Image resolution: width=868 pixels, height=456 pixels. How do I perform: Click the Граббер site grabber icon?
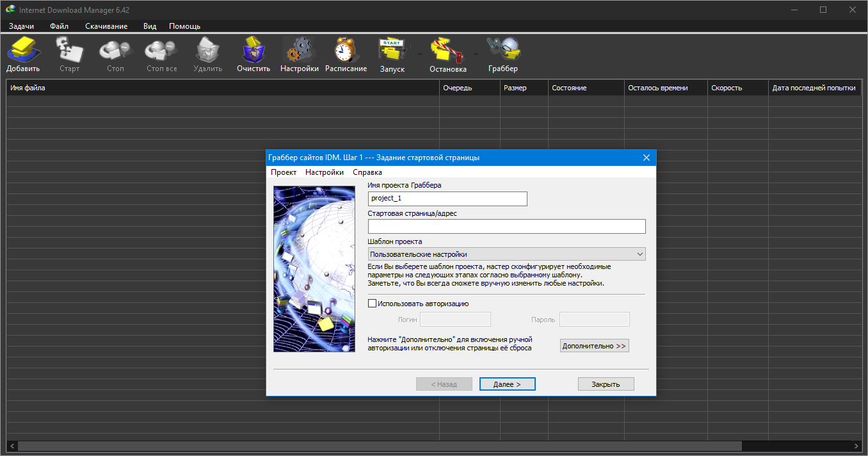coord(503,54)
